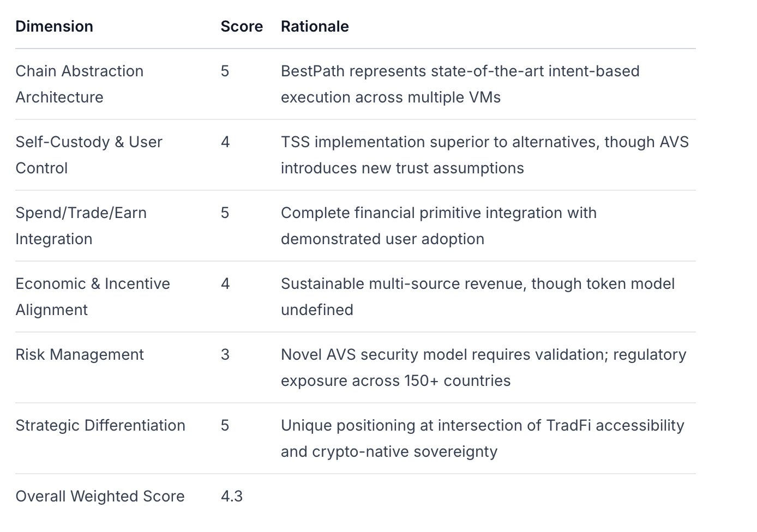Click the Rationale column header
This screenshot has width=757, height=532.
[x=315, y=26]
